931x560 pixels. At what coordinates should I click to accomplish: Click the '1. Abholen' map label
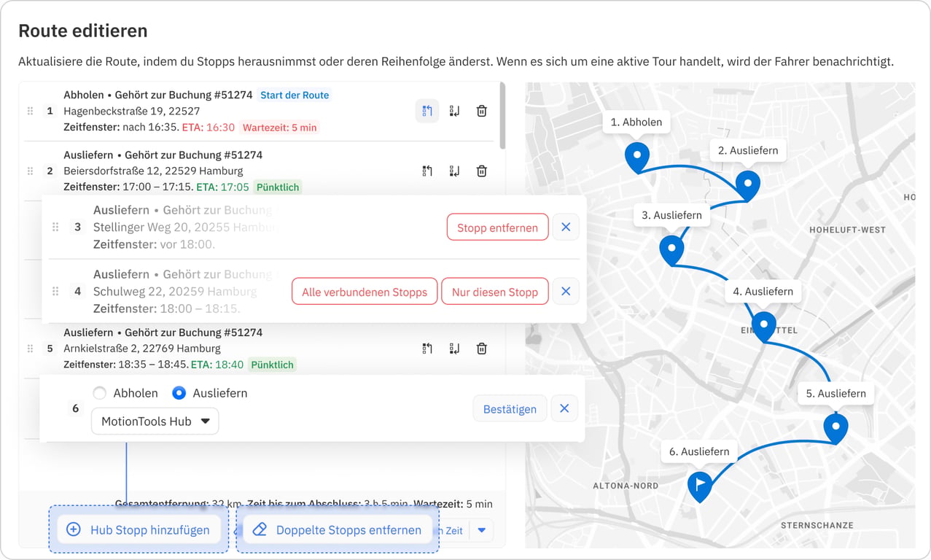click(x=636, y=122)
